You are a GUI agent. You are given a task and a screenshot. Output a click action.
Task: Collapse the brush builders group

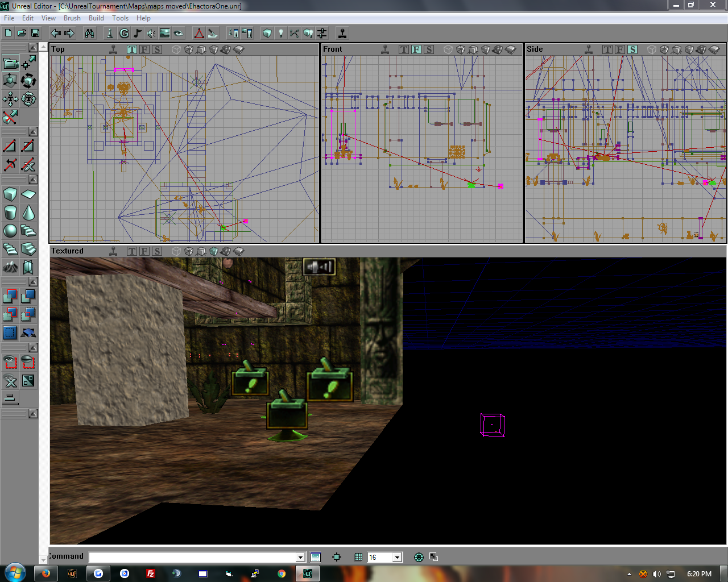coord(33,180)
